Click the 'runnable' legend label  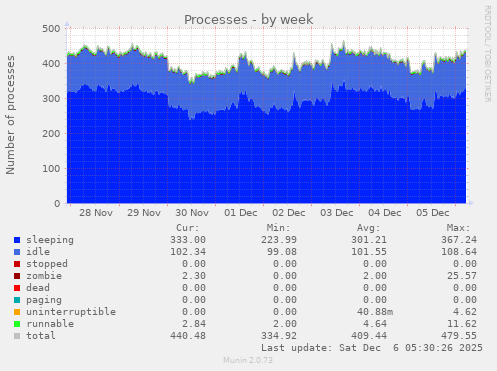[50, 324]
